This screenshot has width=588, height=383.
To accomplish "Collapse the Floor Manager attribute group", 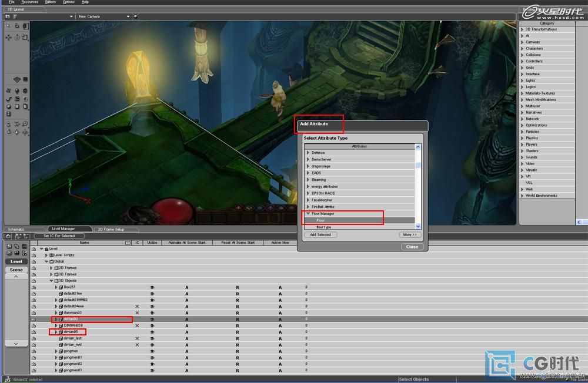I will coord(308,214).
